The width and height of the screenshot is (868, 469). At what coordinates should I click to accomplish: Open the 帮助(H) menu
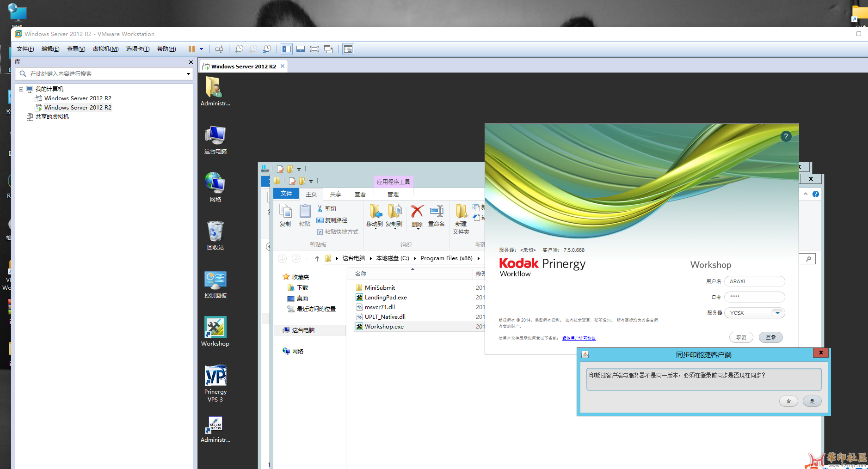pyautogui.click(x=166, y=49)
